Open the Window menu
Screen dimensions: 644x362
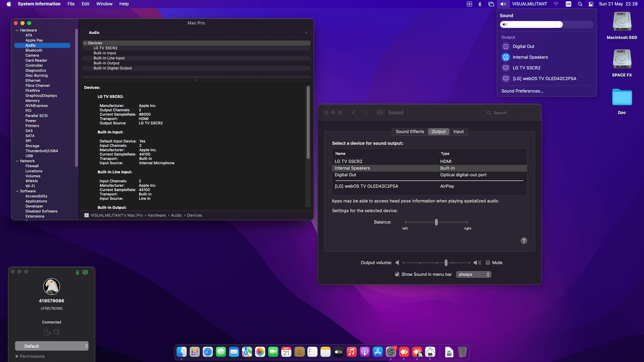coord(104,4)
